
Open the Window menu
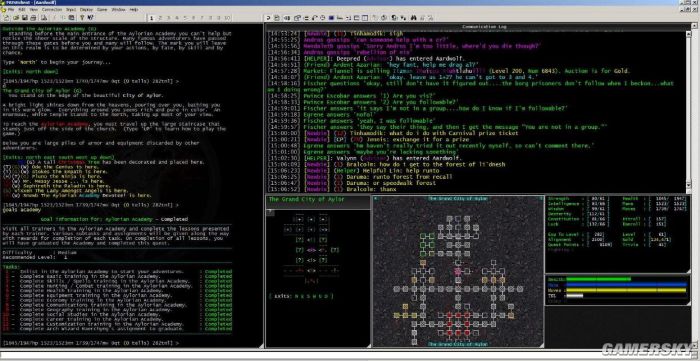coord(118,9)
